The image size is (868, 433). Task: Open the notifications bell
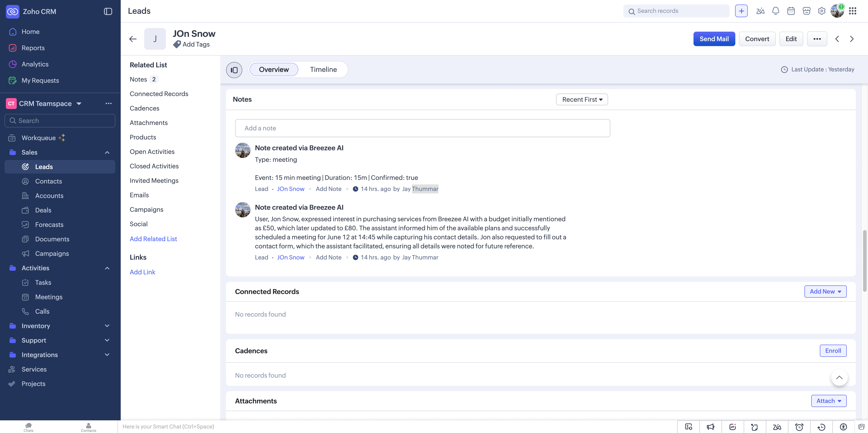click(x=775, y=11)
